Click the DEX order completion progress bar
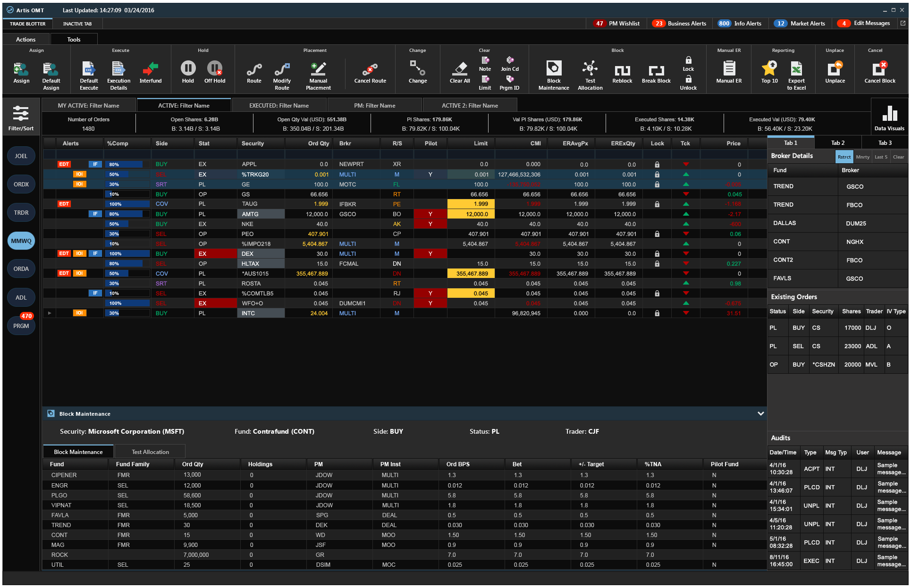 click(127, 254)
